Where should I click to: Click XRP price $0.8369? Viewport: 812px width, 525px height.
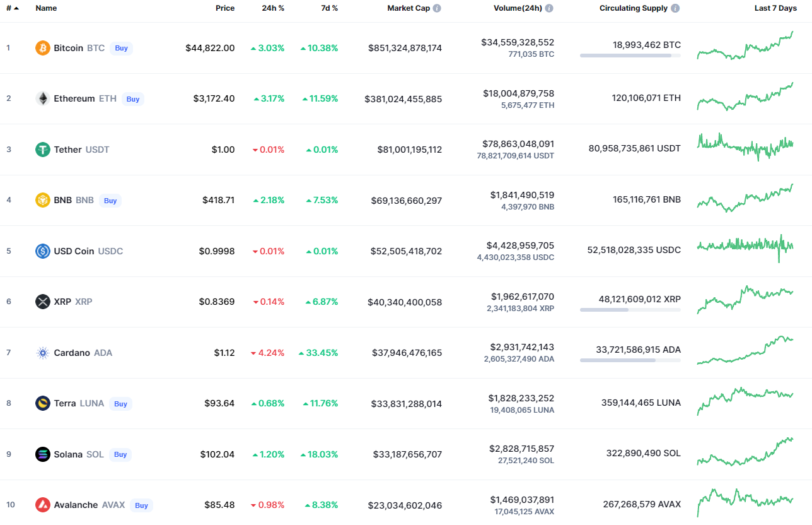click(217, 302)
